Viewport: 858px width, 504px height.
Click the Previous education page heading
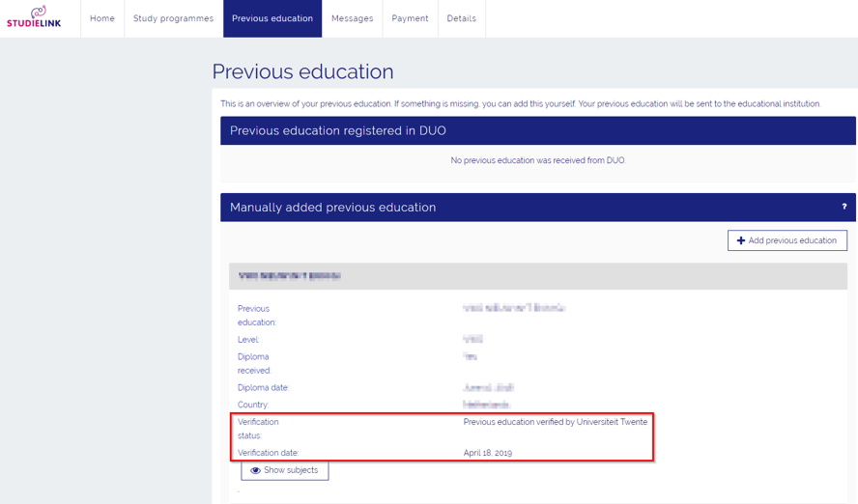tap(302, 71)
